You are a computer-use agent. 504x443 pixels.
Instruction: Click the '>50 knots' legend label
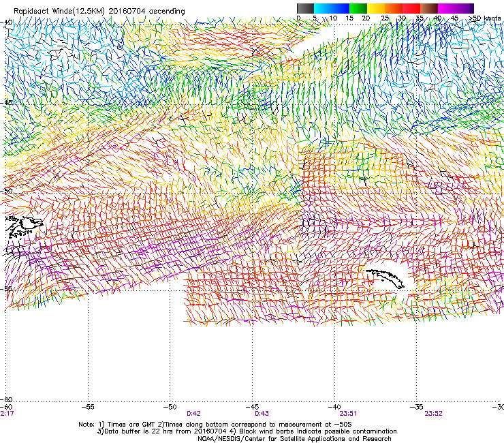[x=484, y=18]
